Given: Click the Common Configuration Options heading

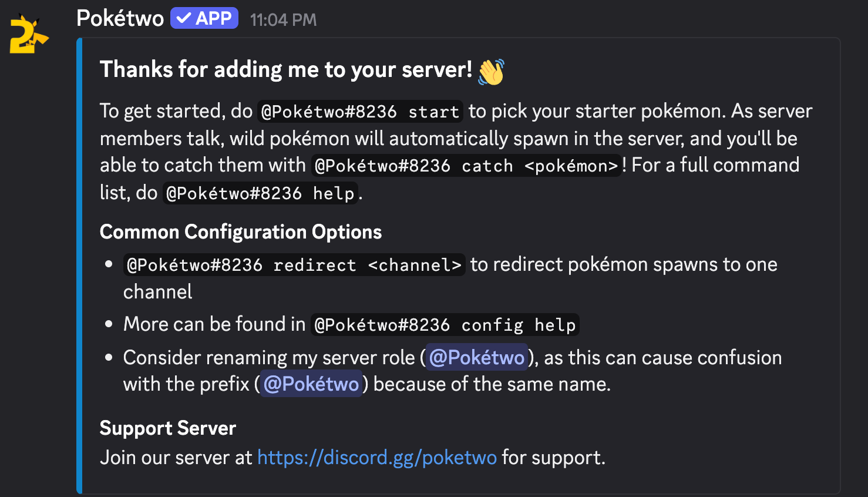Looking at the screenshot, I should 240,232.
